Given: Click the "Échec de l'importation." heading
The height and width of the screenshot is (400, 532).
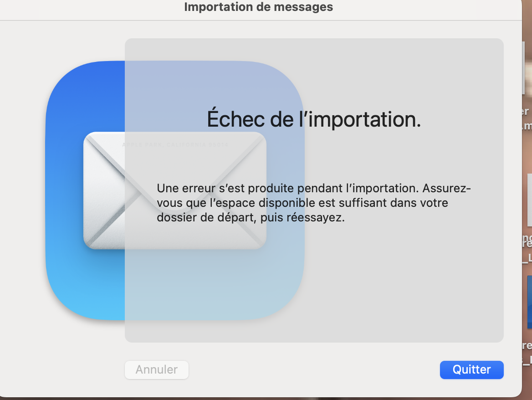Looking at the screenshot, I should point(313,119).
